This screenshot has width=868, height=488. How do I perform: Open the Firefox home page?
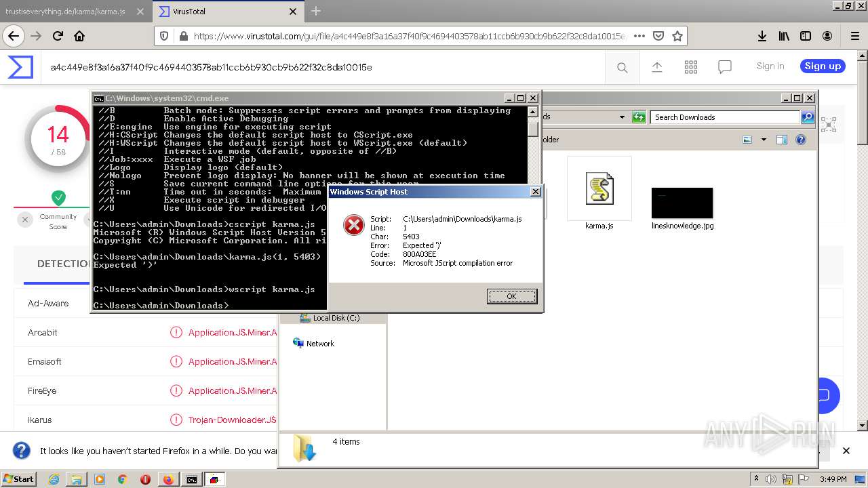(79, 36)
